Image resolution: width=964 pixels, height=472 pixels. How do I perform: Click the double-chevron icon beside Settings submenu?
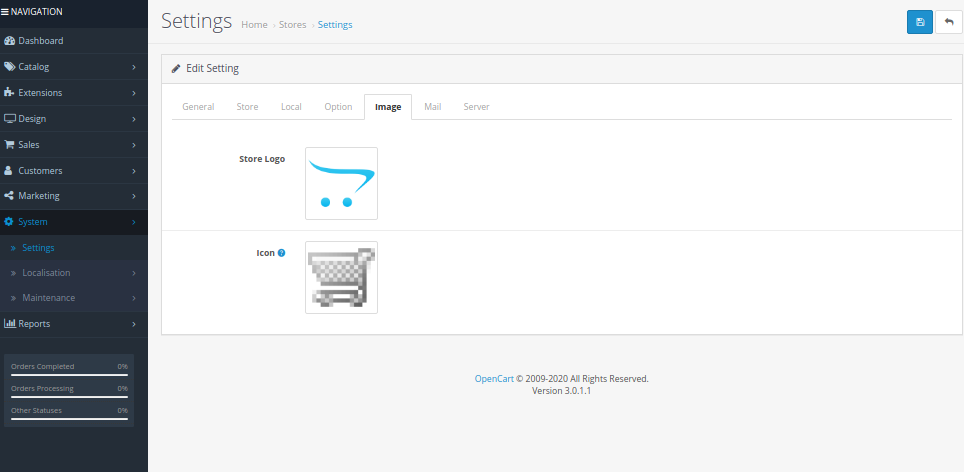(14, 248)
